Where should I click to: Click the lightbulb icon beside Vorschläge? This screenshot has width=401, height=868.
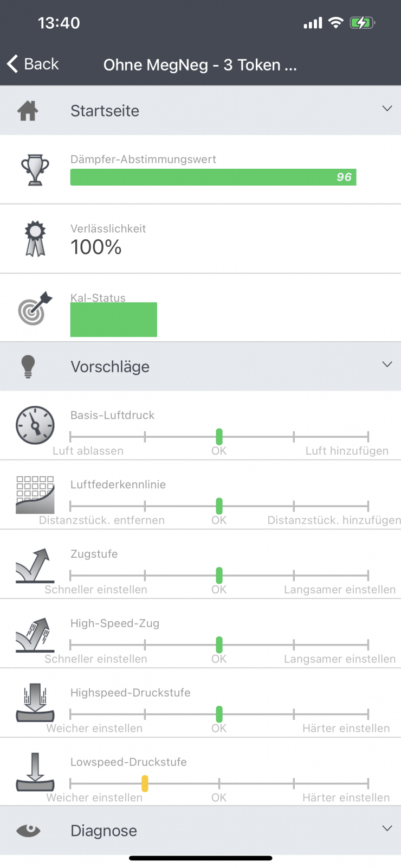(28, 367)
